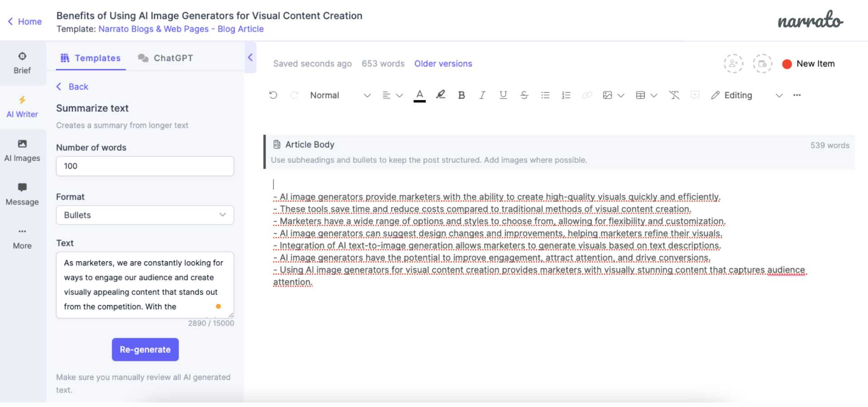Open the Normal paragraph style dropdown

click(340, 95)
